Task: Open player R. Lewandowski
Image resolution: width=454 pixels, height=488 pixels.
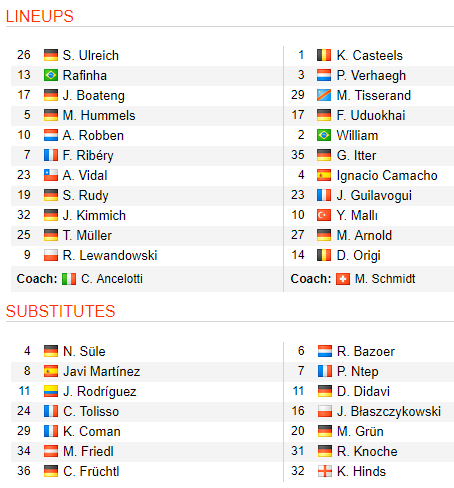Action: [x=110, y=256]
